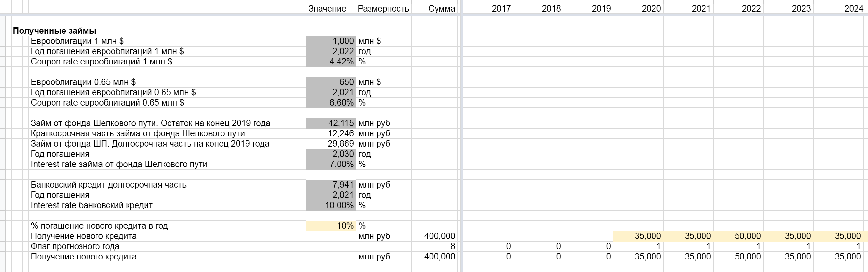Select 'Год погашения еврооблигаций 0.65 млн $' label
868x272 pixels.
click(x=113, y=92)
